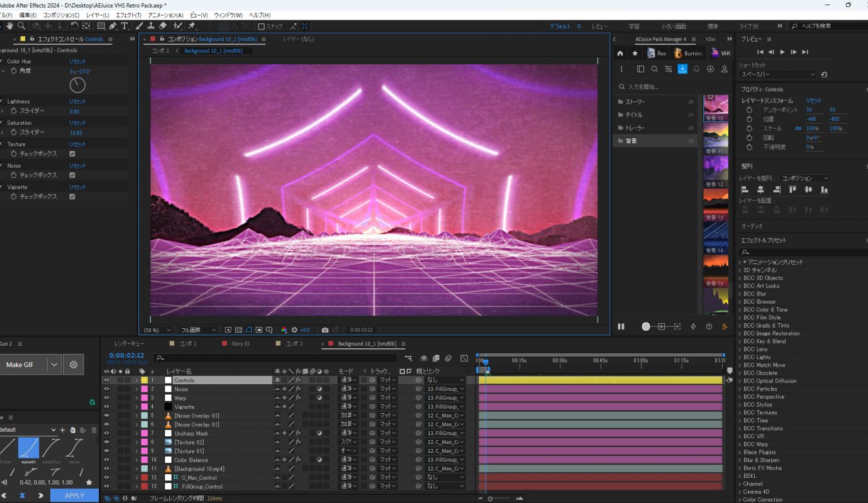The height and width of the screenshot is (503, 868).
Task: Click the APPLY button
Action: [x=74, y=495]
